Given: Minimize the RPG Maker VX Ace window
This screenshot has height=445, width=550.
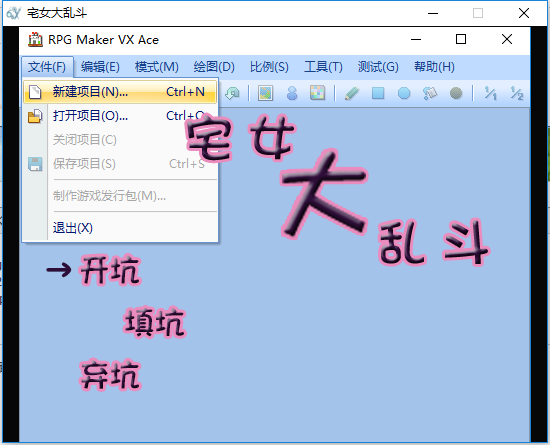Looking at the screenshot, I should 416,39.
